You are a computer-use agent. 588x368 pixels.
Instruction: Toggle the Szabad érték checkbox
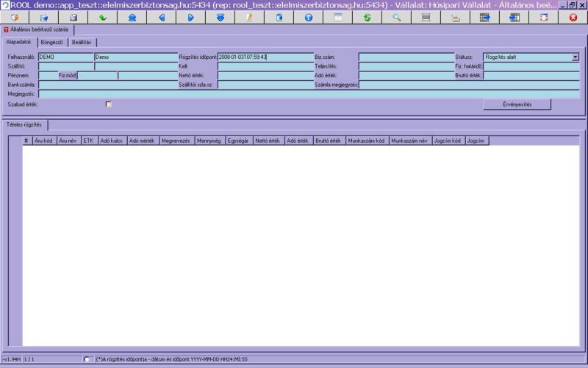(x=109, y=105)
